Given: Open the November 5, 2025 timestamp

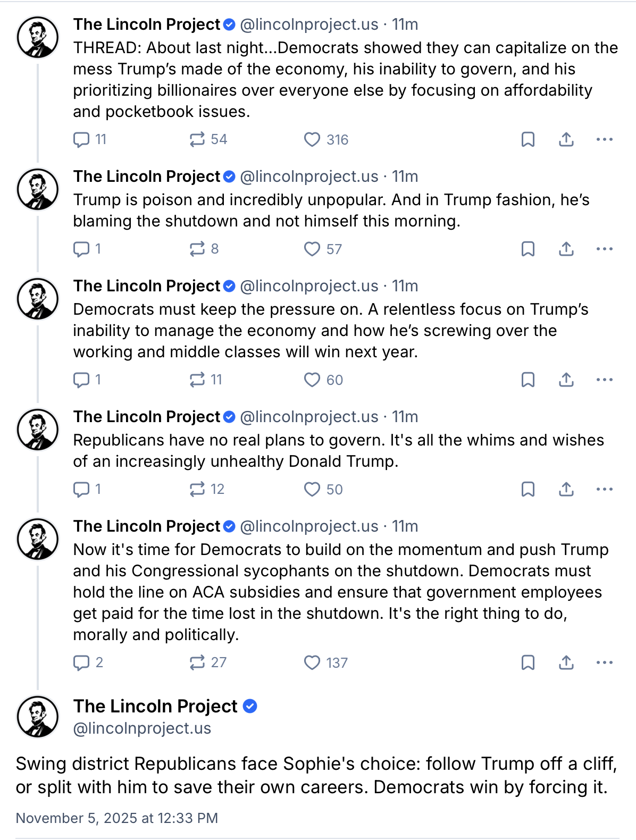Looking at the screenshot, I should point(117,818).
